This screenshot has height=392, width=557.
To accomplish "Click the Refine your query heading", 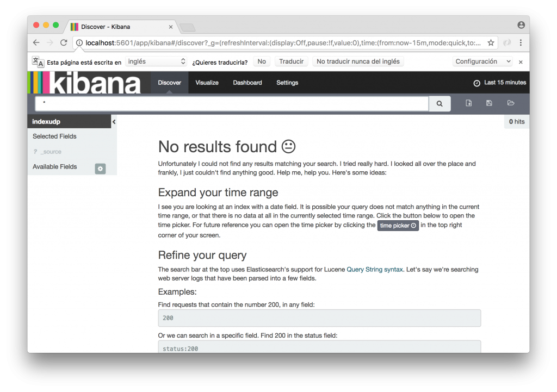I will (x=202, y=256).
